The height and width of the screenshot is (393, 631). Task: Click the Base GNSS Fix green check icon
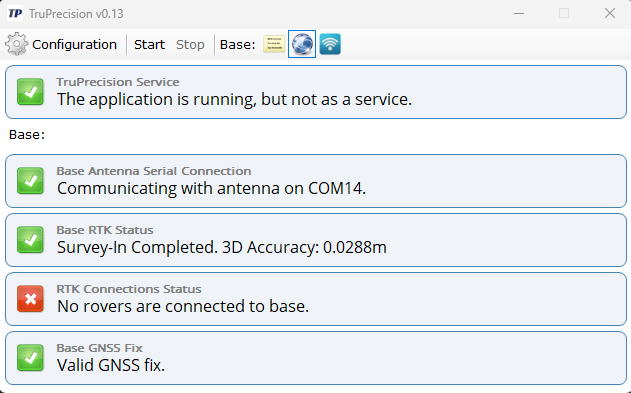(30, 358)
